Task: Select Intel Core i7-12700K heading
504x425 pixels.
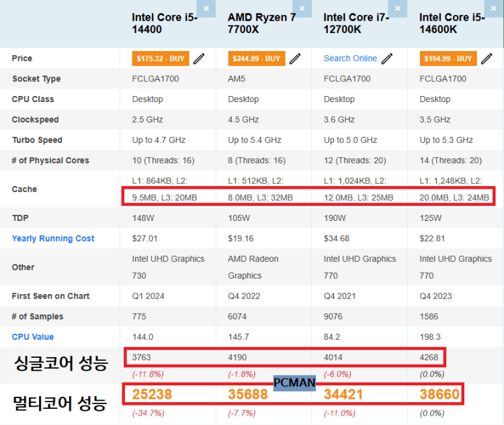Action: click(x=356, y=23)
